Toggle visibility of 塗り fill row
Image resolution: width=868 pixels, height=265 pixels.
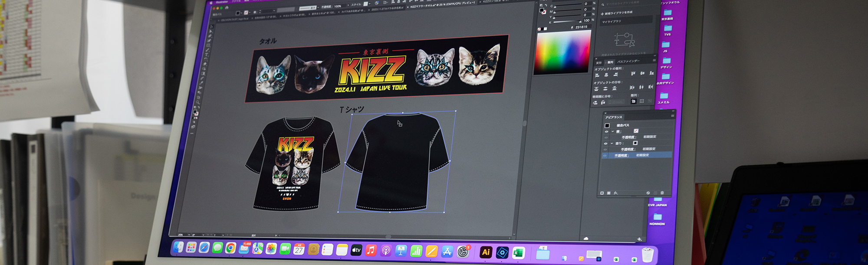pyautogui.click(x=605, y=144)
